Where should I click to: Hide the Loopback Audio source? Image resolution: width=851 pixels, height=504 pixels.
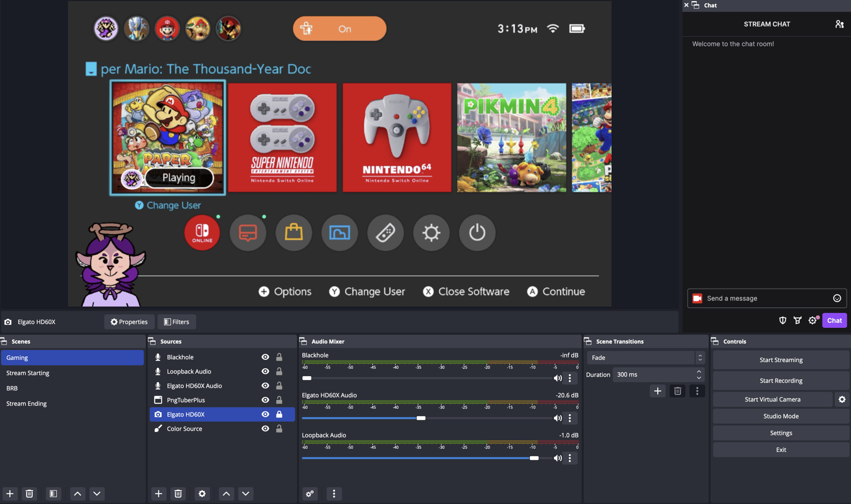(265, 372)
